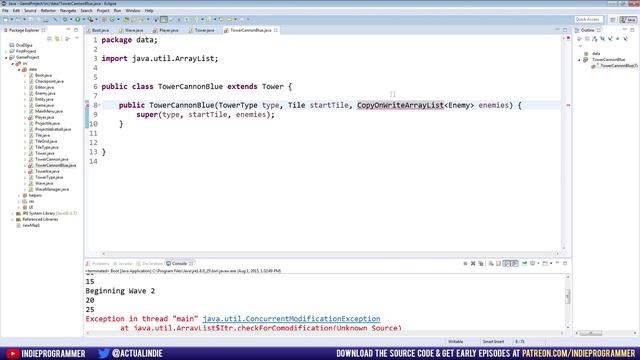Click the Clear Console icon
640x360 pixels.
click(x=491, y=264)
